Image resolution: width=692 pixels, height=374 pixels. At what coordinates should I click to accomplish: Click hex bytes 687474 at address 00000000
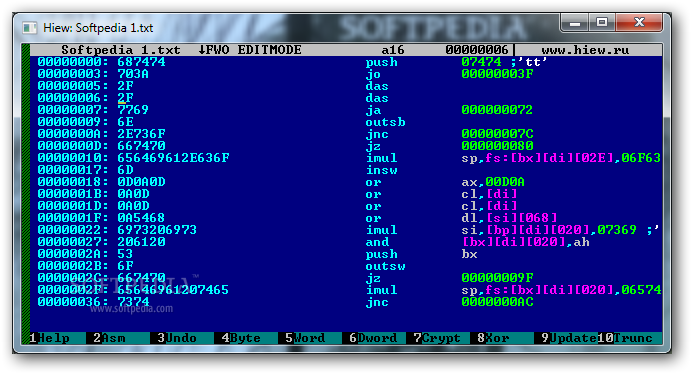[x=141, y=62]
